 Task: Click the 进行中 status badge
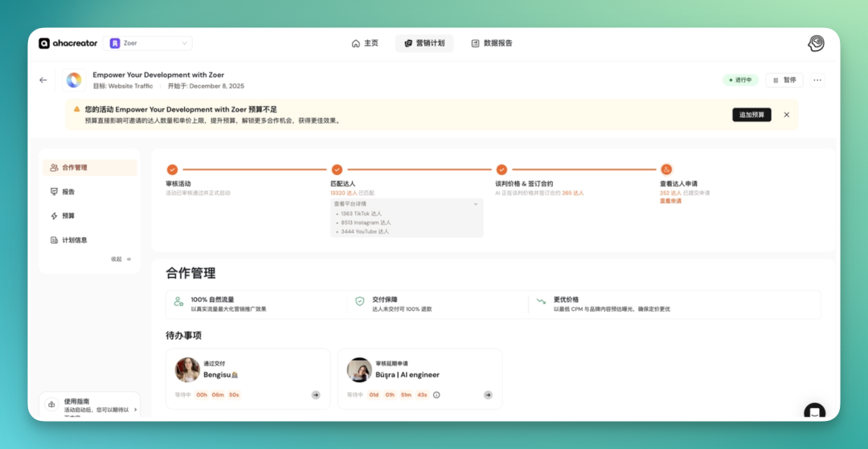[x=740, y=80]
